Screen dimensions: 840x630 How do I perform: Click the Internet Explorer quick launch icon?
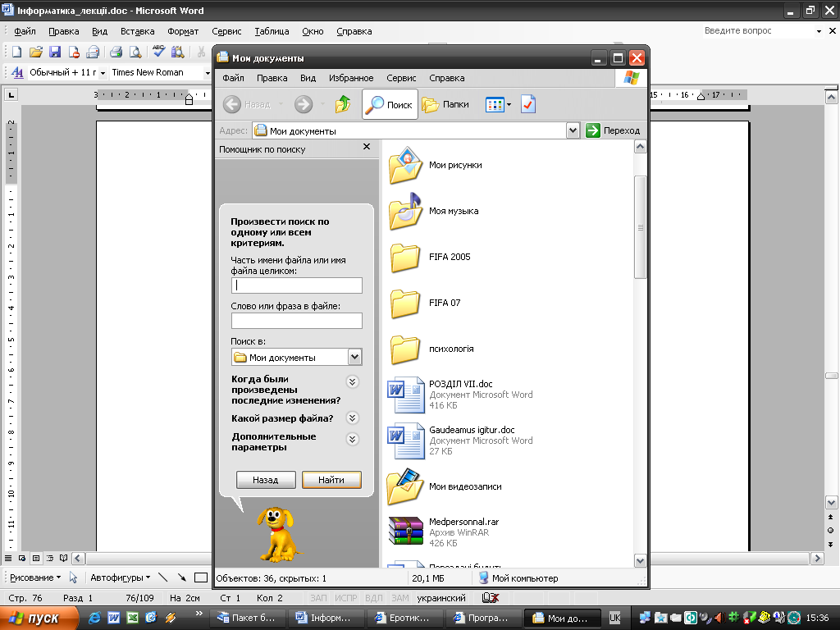94,618
